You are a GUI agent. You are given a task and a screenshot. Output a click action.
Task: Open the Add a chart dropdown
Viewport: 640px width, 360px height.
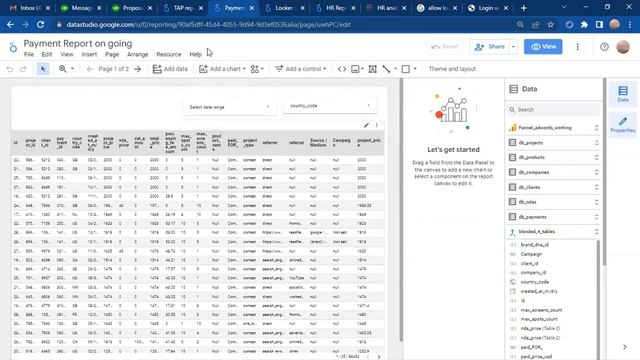[x=222, y=69]
